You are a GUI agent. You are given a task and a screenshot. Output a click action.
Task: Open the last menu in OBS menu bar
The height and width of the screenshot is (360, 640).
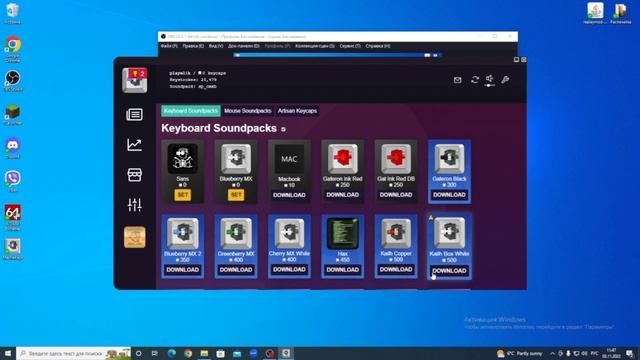(x=378, y=46)
